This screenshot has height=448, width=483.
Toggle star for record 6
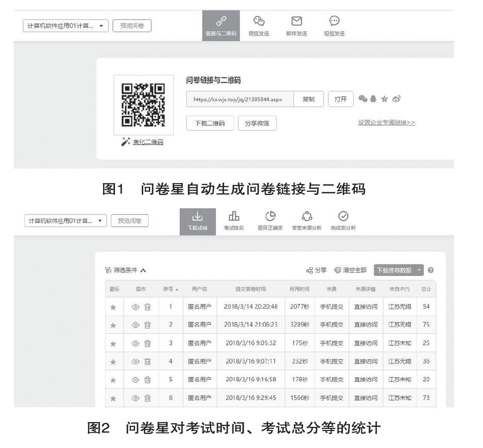[x=113, y=399]
